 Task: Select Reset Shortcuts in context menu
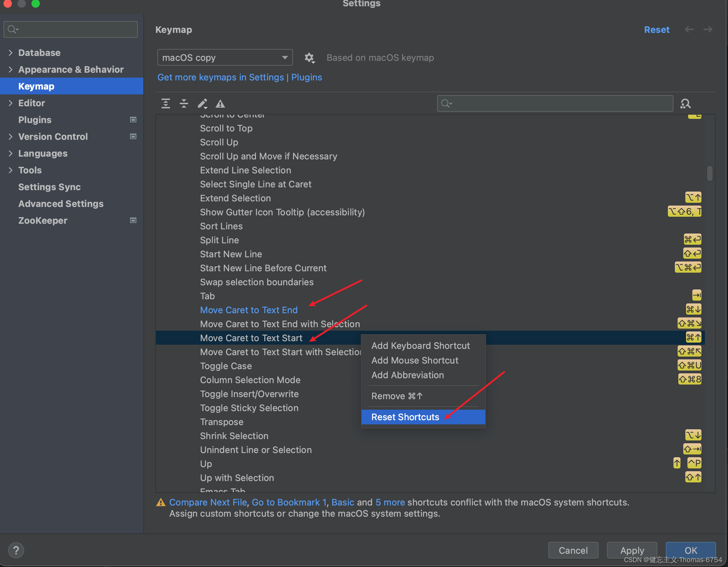point(405,417)
